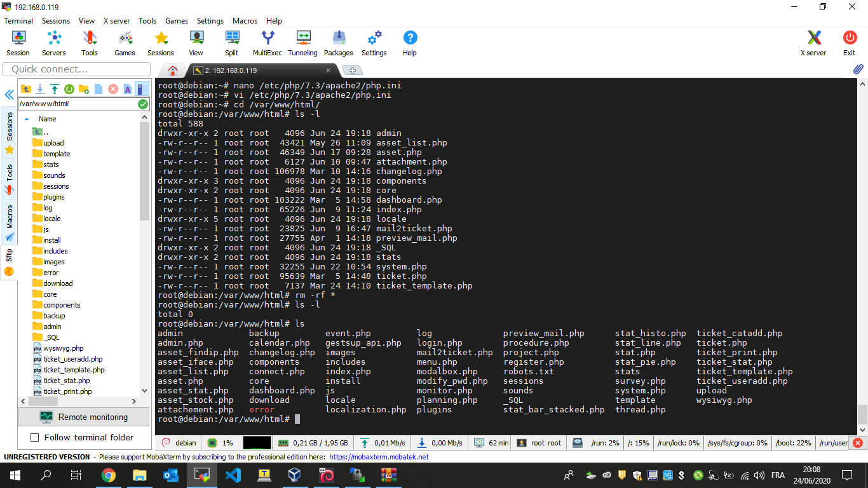Enable MultiExec mode icon
This screenshot has height=488, width=868.
(x=268, y=43)
